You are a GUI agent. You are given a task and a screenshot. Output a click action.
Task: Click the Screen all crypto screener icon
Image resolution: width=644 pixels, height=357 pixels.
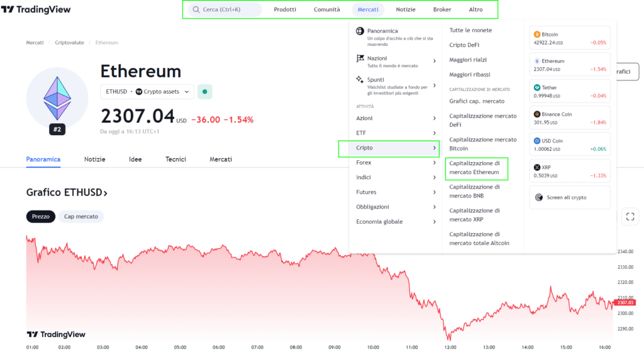(x=539, y=197)
